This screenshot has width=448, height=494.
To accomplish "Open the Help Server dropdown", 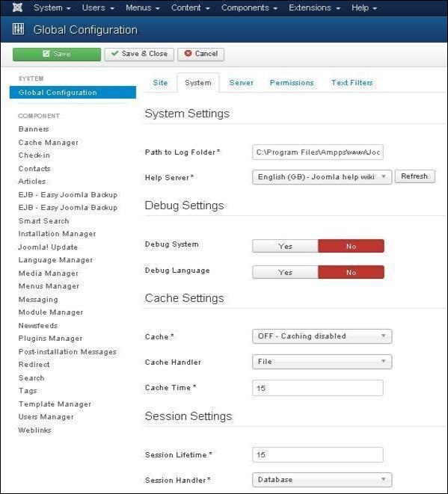I will [322, 177].
